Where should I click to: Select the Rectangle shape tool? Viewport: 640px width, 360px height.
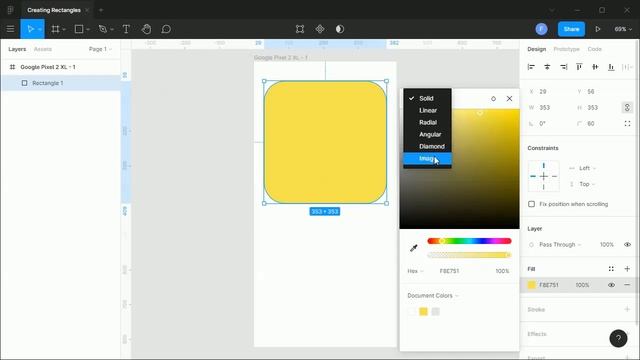(x=79, y=29)
